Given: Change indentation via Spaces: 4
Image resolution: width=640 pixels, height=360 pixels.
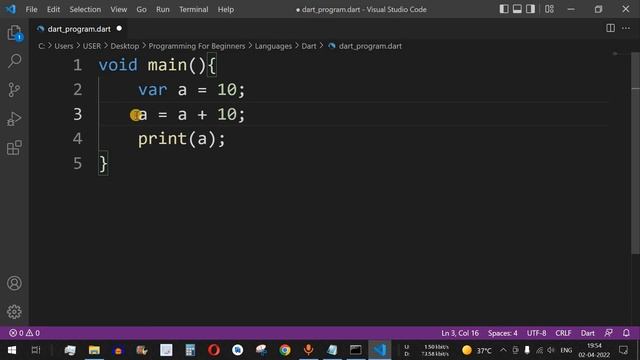Looking at the screenshot, I should (x=502, y=333).
